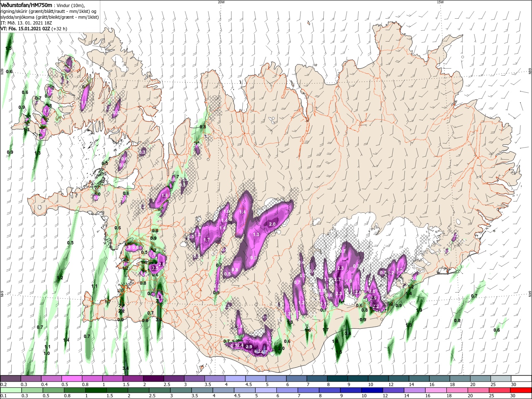Image resolution: width=532 pixels, height=399 pixels.
Task: Select the dark teal snow swatch between 8 and 9
Action: (337, 379)
